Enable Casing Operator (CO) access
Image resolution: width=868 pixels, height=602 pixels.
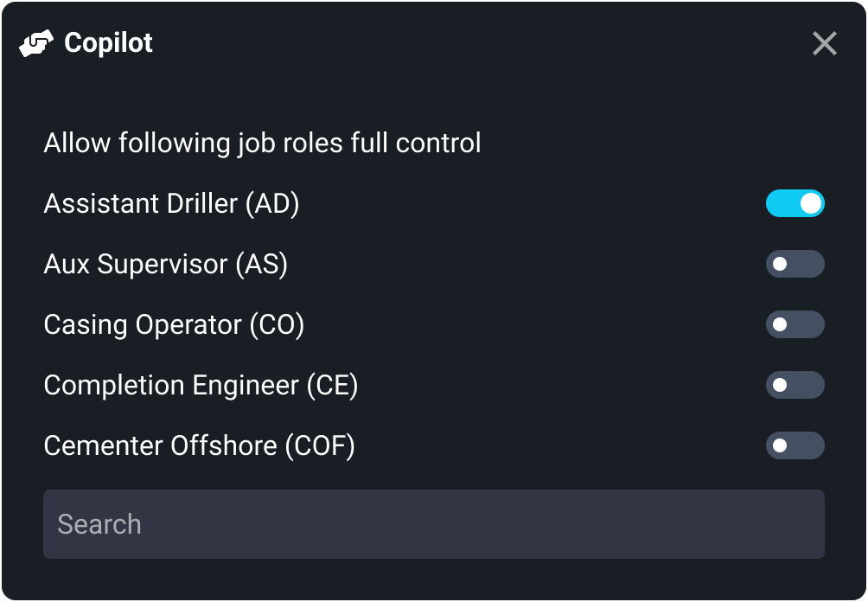pyautogui.click(x=795, y=324)
